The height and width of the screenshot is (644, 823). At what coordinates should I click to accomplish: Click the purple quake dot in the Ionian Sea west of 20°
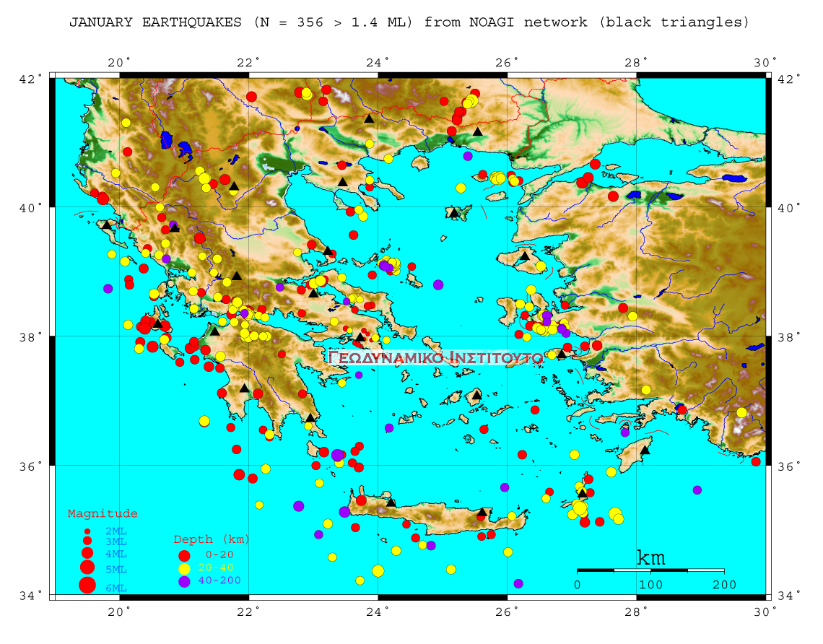[x=108, y=289]
